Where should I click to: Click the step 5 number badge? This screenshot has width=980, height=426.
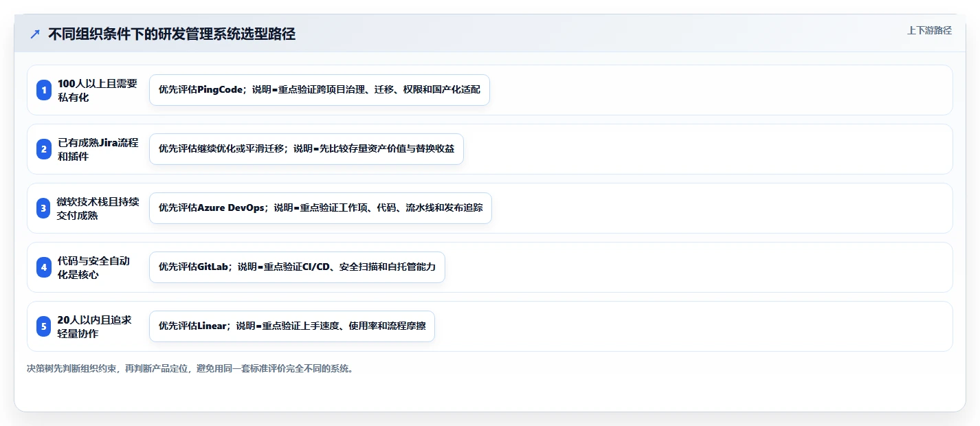click(44, 326)
